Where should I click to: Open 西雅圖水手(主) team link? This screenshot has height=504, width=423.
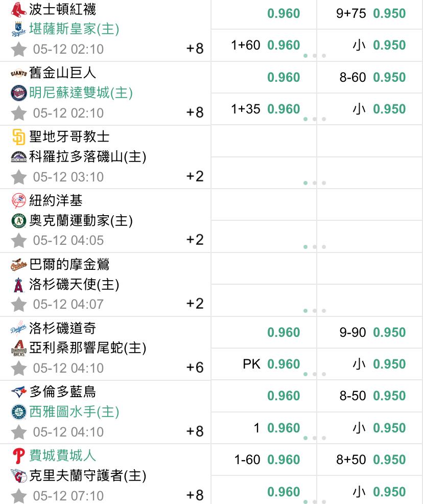pos(74,412)
